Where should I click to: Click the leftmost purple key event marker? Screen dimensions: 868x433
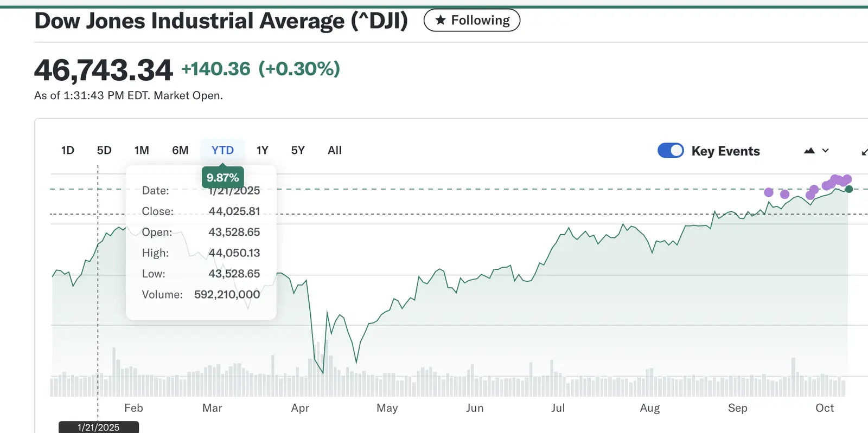tap(769, 192)
